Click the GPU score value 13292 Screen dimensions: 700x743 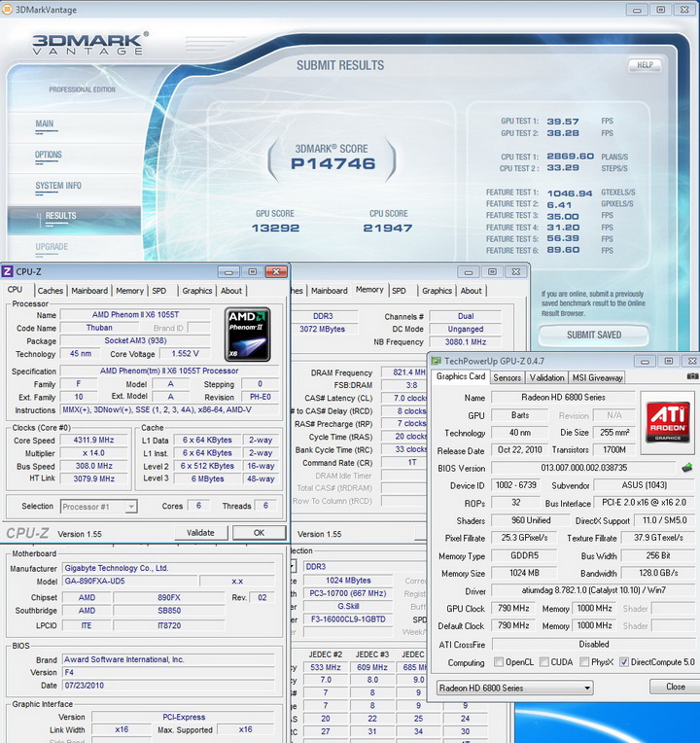coord(276,229)
